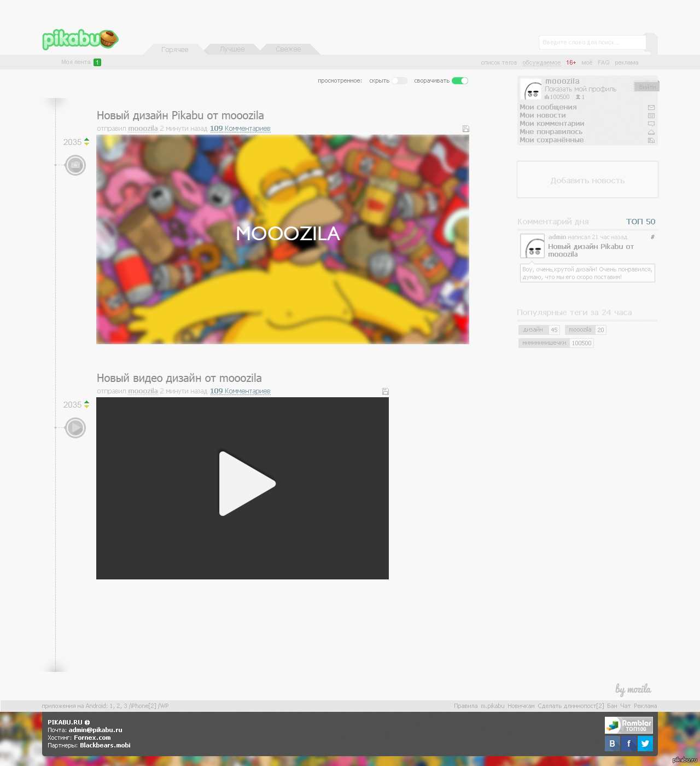Click the camera icon on the timeline

(75, 165)
